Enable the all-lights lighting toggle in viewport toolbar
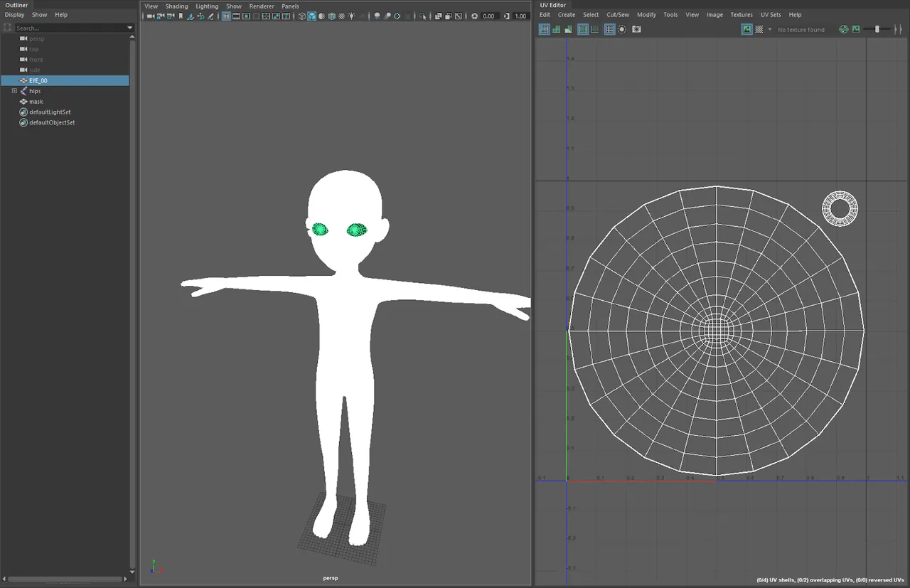Viewport: 910px width, 588px height. [351, 16]
